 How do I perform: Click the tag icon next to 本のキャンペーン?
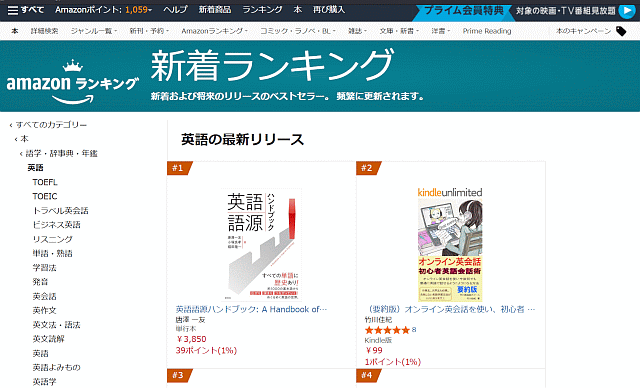621,31
